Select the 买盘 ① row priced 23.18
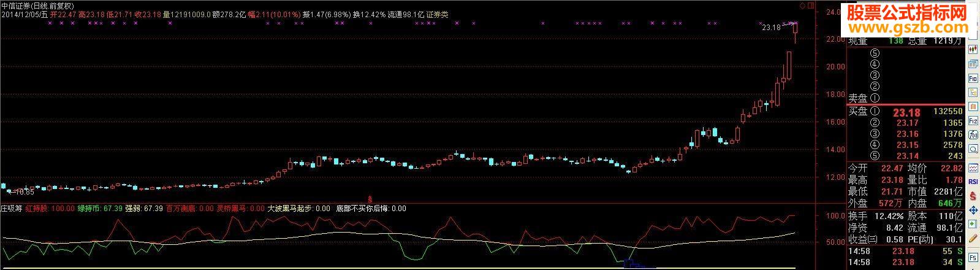 (x=905, y=112)
